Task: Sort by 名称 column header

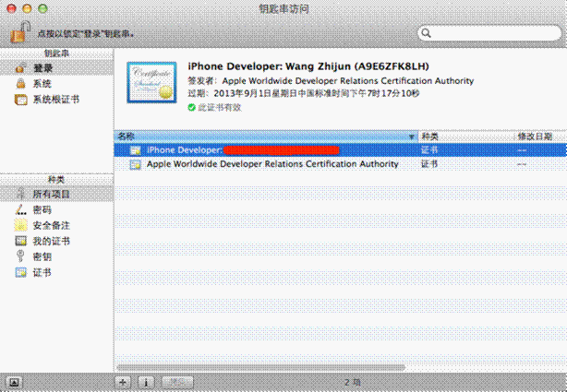Action: point(266,137)
